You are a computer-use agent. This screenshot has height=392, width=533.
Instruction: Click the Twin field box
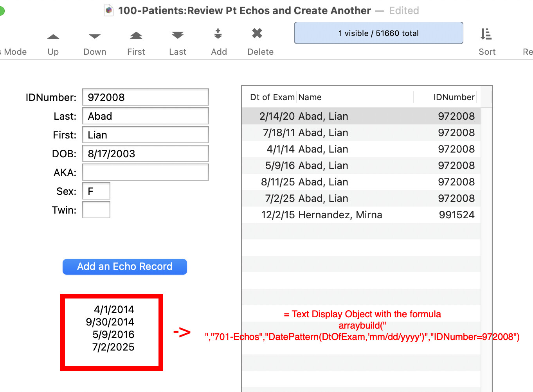point(96,210)
